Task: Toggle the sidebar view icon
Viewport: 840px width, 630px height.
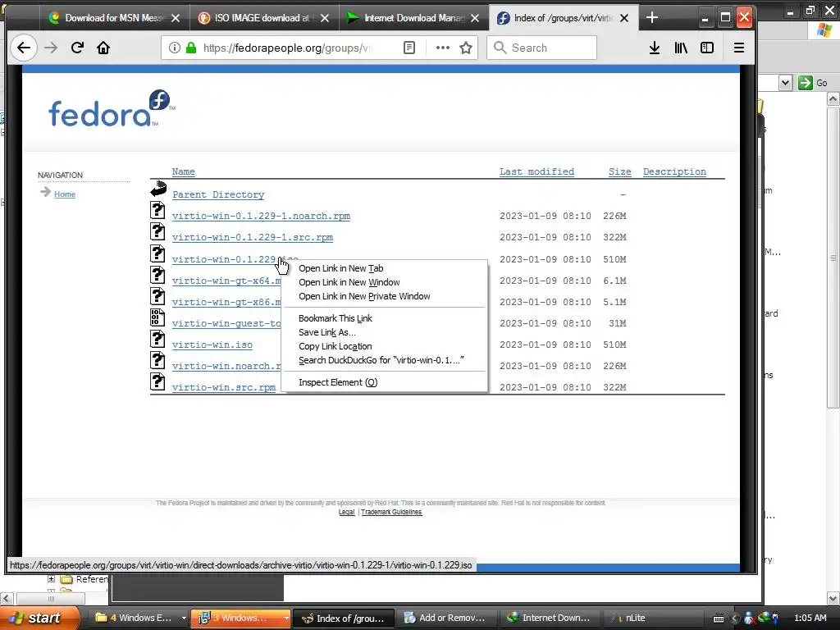Action: [x=707, y=48]
